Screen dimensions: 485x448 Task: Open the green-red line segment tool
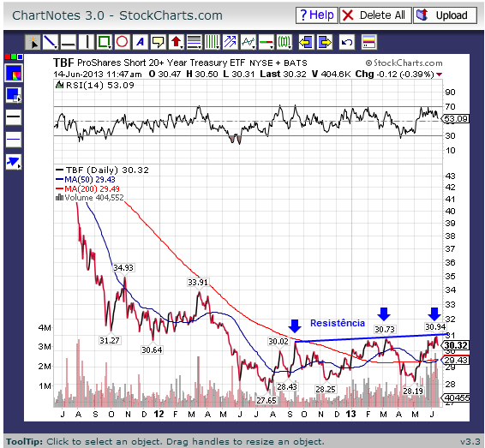click(266, 42)
